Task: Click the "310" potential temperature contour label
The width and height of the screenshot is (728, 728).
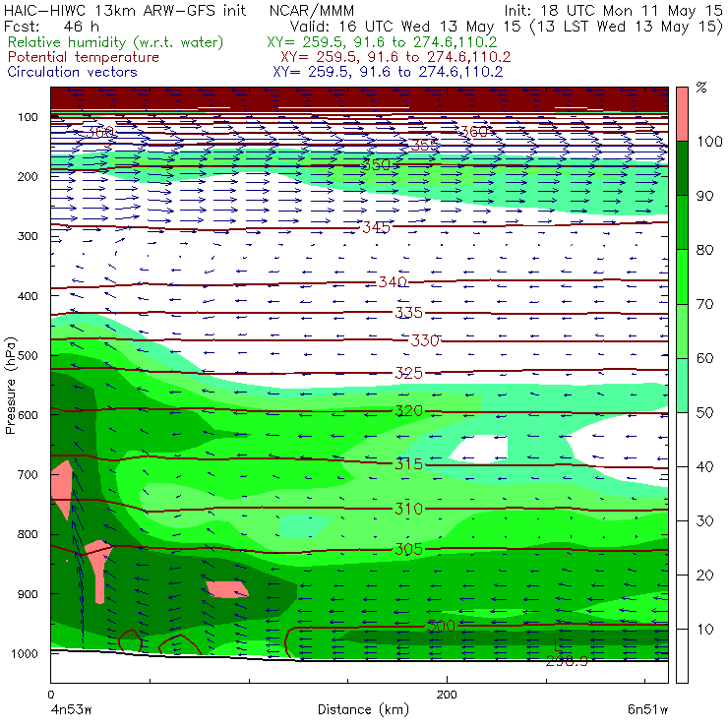Action: click(x=409, y=509)
